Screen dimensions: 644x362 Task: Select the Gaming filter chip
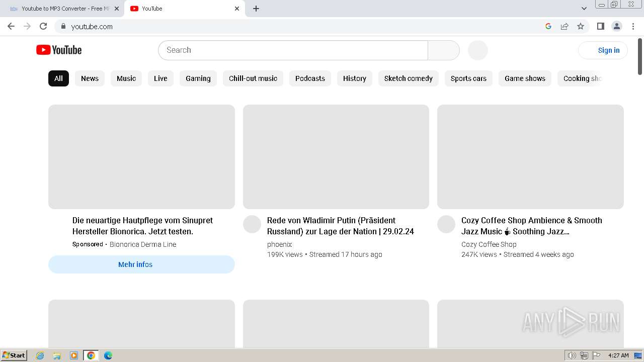click(198, 78)
